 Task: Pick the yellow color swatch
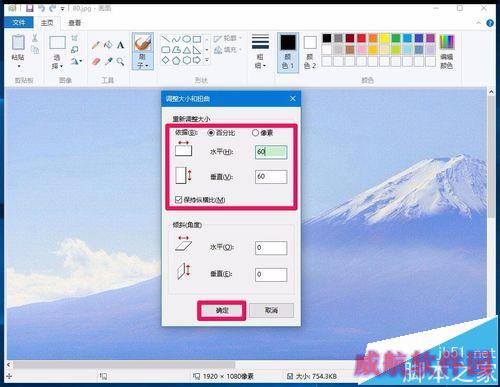point(384,38)
